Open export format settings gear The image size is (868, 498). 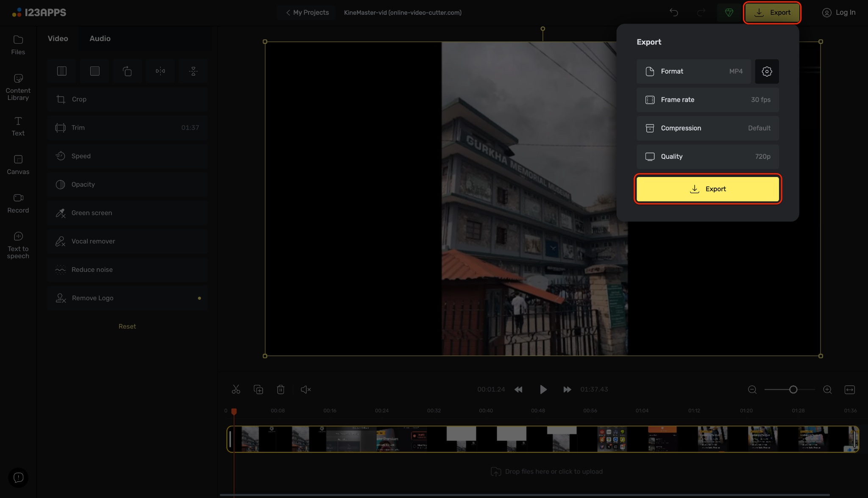[x=766, y=71]
